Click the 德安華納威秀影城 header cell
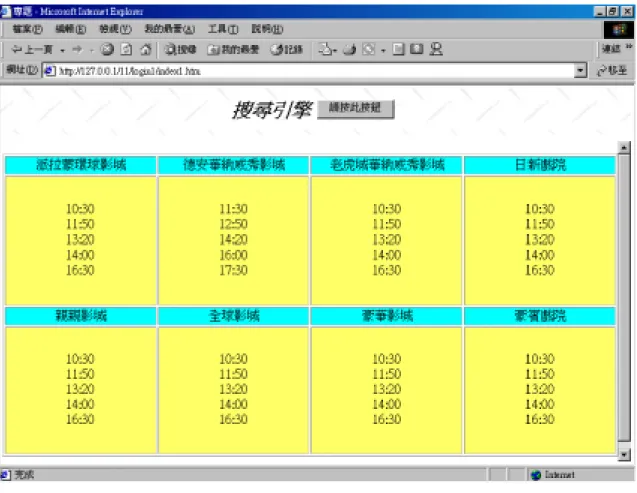 234,165
